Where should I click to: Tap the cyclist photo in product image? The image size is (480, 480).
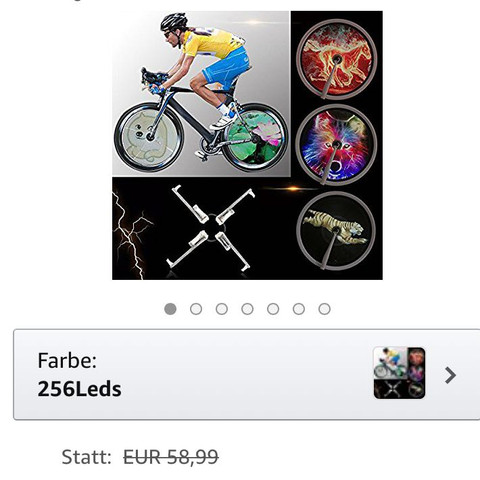pyautogui.click(x=201, y=93)
